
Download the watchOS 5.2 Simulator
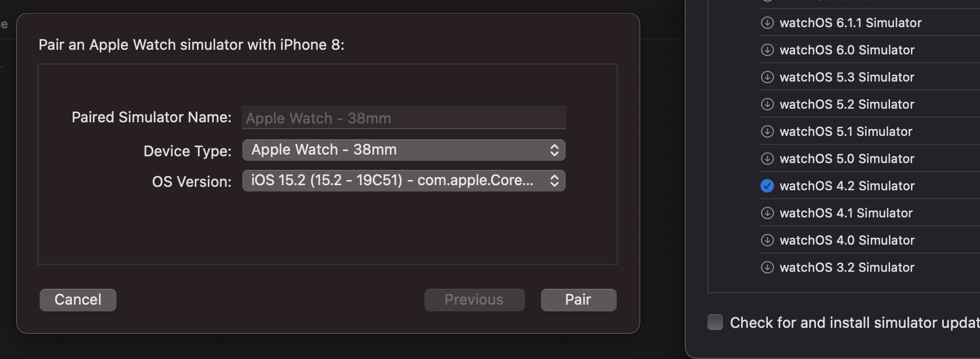point(767,104)
